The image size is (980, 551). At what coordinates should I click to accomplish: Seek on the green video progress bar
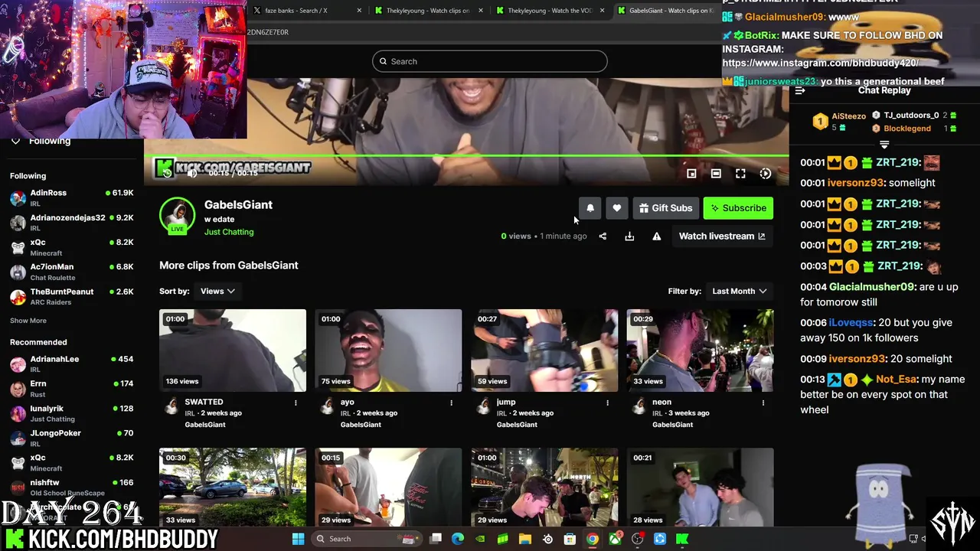point(466,156)
